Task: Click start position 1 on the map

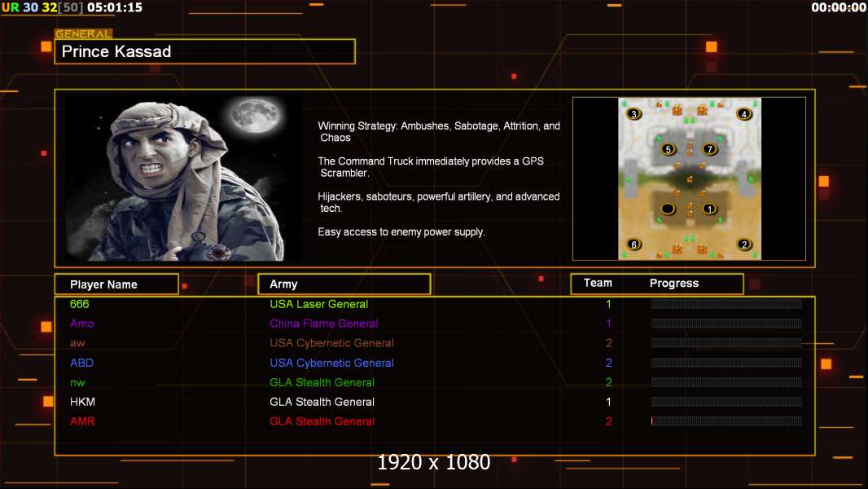Action: pos(709,209)
